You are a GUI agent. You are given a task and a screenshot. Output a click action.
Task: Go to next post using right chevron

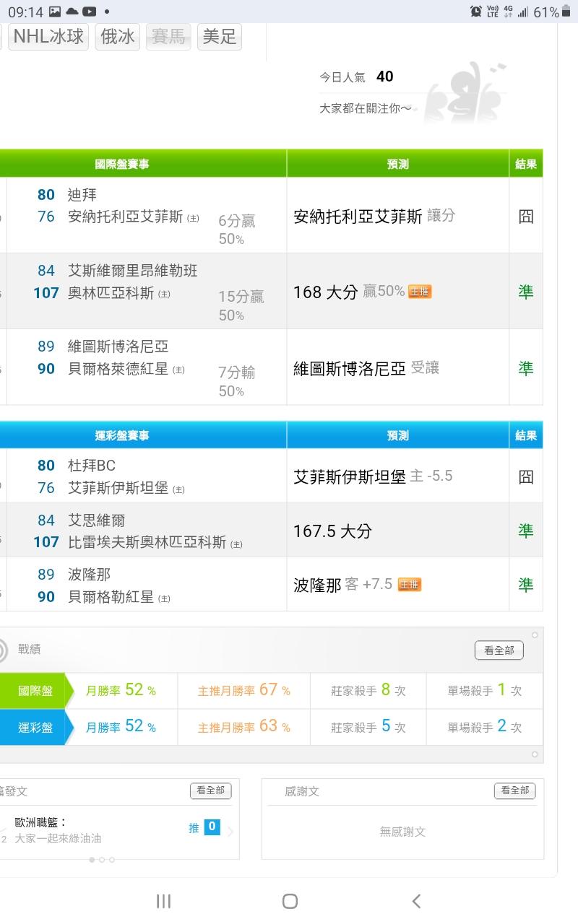[230, 832]
